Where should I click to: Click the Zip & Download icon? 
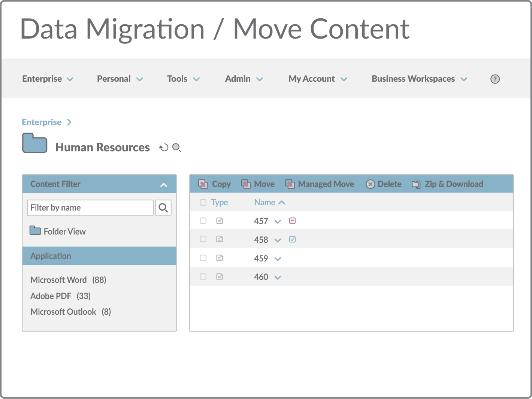click(416, 184)
